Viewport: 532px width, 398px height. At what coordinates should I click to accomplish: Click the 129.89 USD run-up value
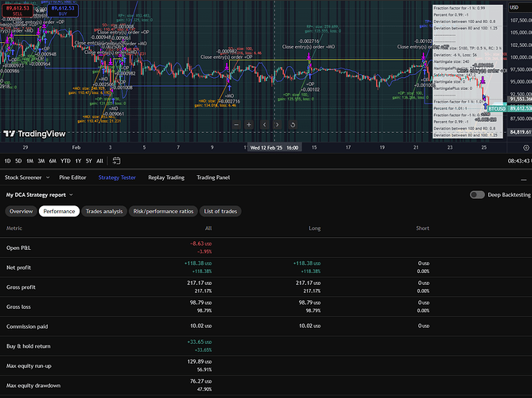pos(200,361)
